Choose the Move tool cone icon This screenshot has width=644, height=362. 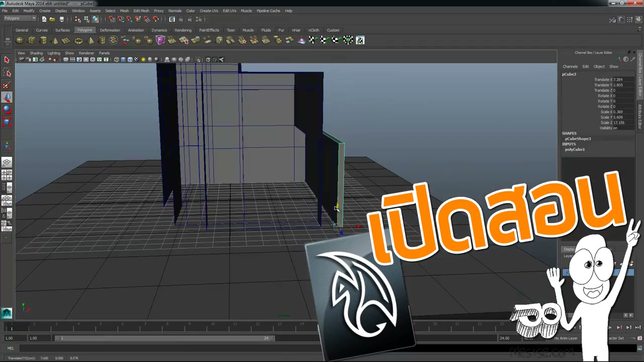pyautogui.click(x=7, y=98)
